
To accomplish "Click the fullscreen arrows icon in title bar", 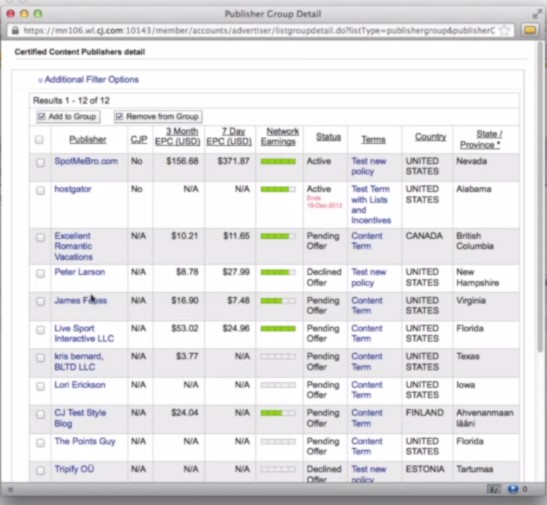I will click(x=537, y=14).
